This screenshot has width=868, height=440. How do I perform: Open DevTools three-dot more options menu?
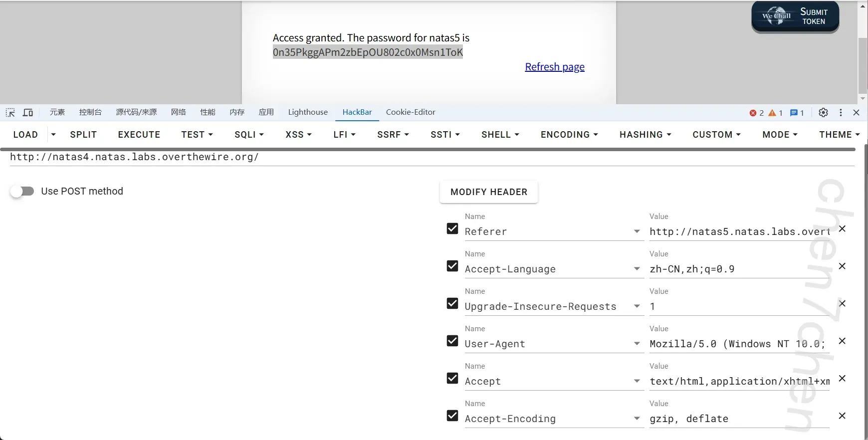(x=841, y=113)
